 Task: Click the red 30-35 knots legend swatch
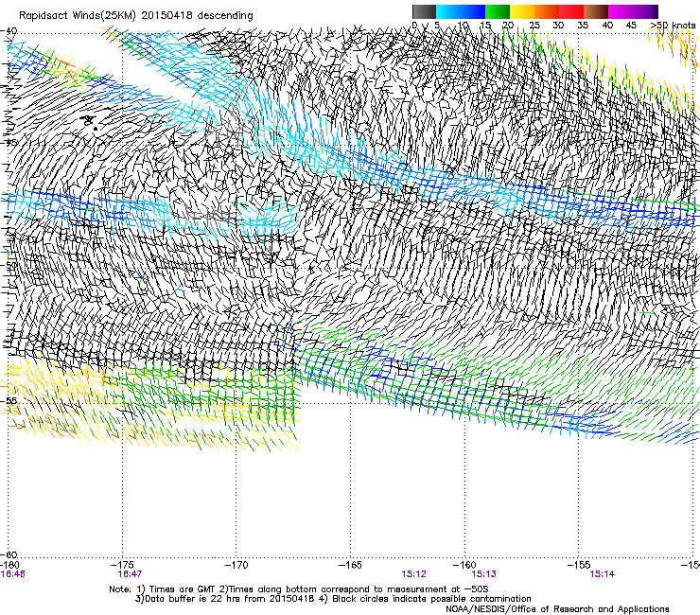[x=571, y=11]
